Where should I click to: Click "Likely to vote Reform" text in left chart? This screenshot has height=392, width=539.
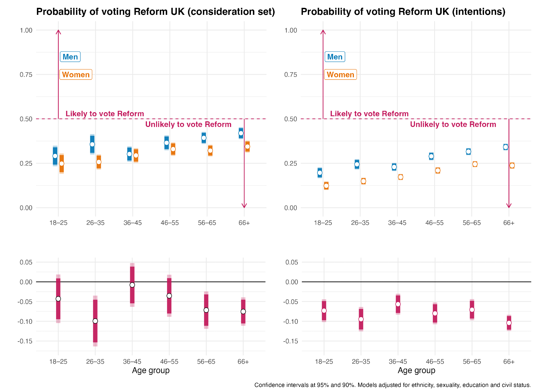click(105, 114)
